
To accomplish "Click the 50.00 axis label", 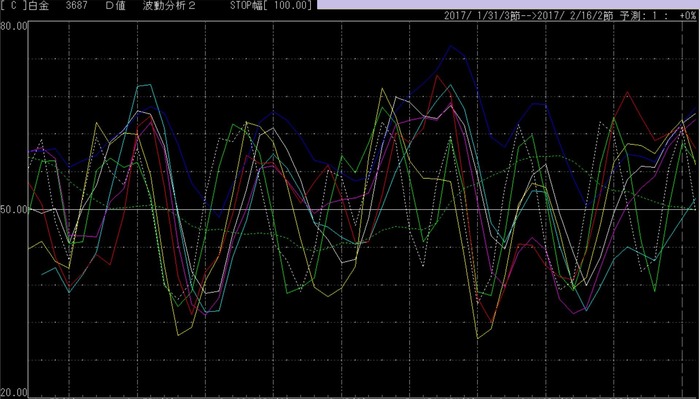I will coord(14,209).
